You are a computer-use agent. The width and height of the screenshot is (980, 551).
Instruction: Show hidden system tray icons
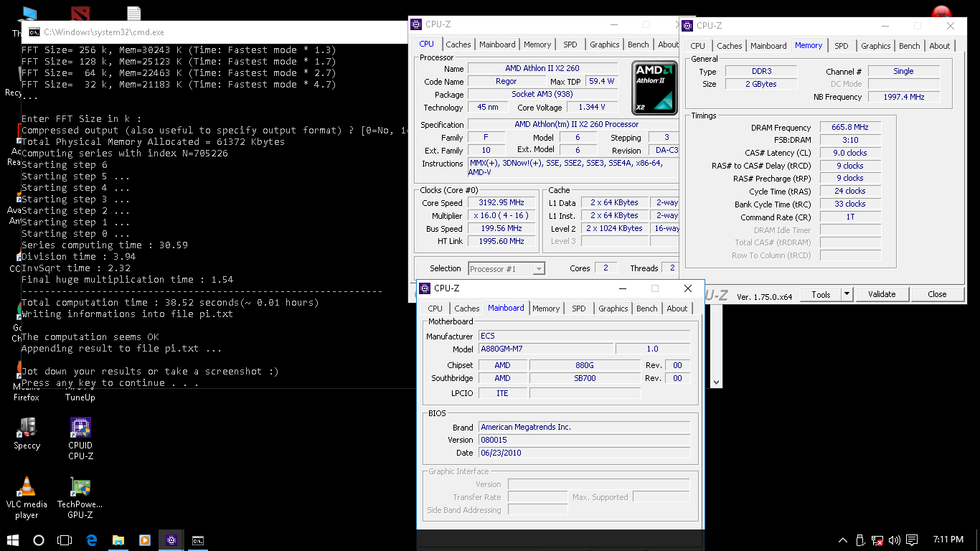[x=843, y=540]
